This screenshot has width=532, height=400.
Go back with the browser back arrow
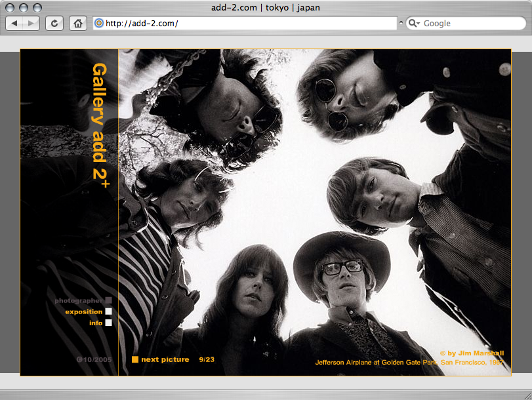pyautogui.click(x=14, y=24)
